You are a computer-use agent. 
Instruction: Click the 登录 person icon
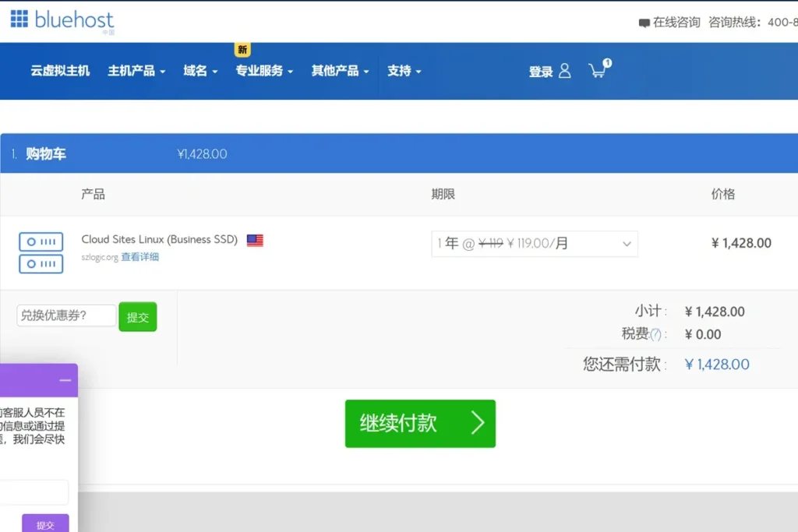tap(565, 71)
